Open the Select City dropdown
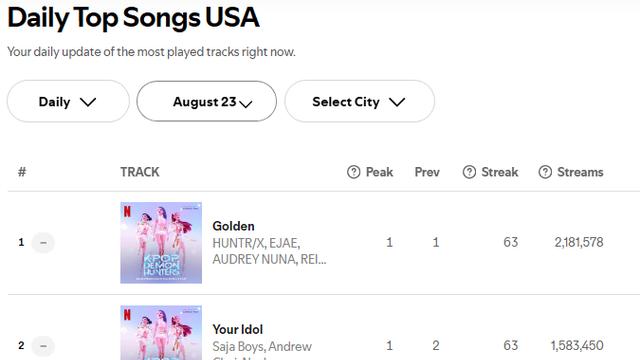Screen dimensions: 640x360 tap(360, 101)
